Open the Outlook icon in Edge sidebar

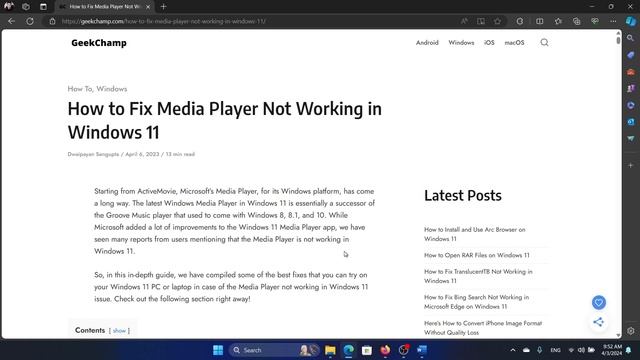(631, 122)
